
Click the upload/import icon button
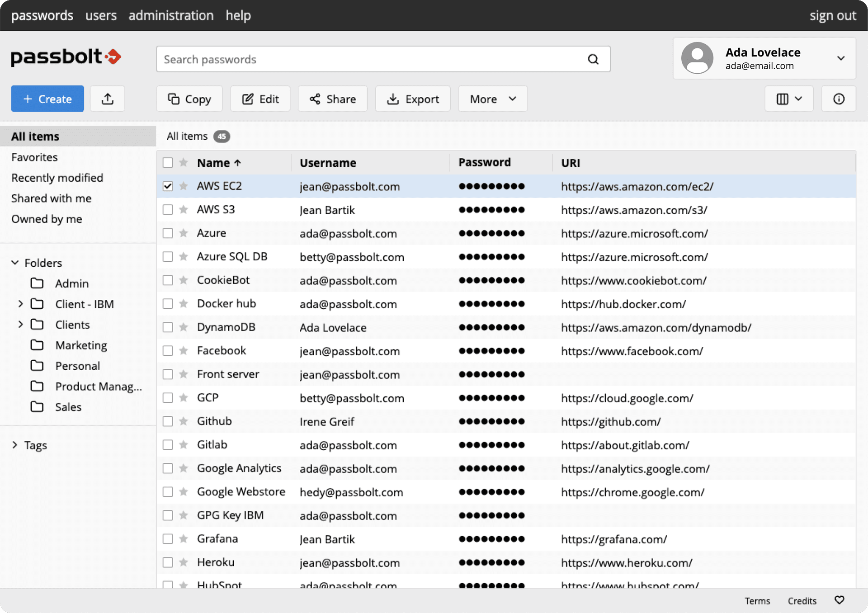click(x=108, y=98)
